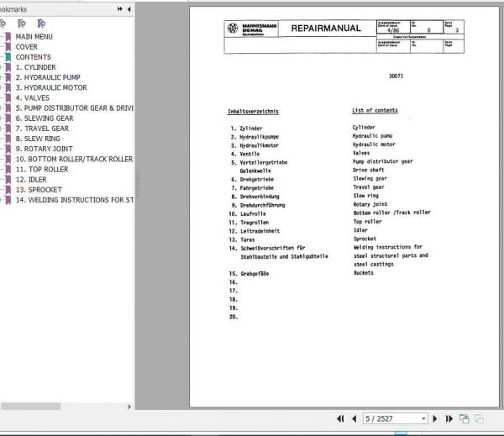Click the bookmark icon beside MAIN MENU
Image resolution: width=504 pixels, height=436 pixels.
coord(8,37)
